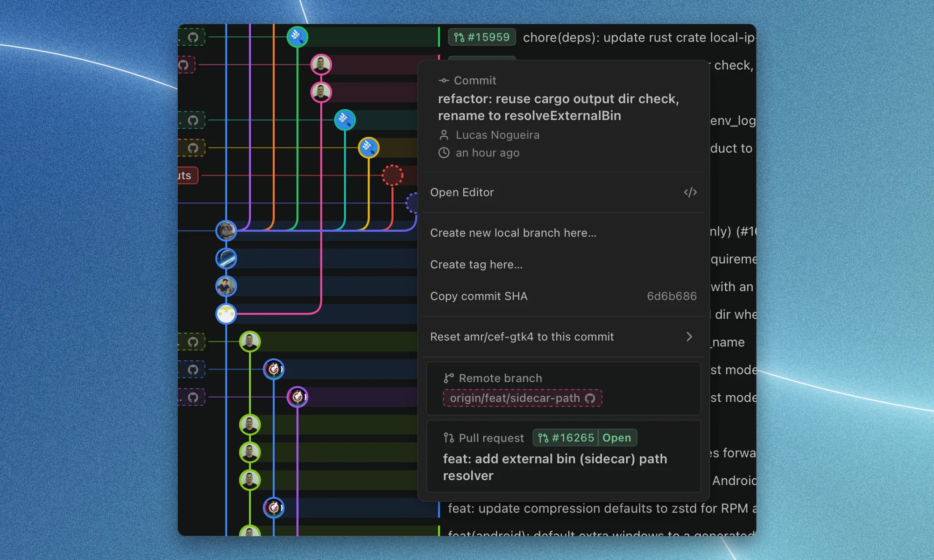
Task: Select feat: update compression defaults commit row
Action: click(601, 508)
